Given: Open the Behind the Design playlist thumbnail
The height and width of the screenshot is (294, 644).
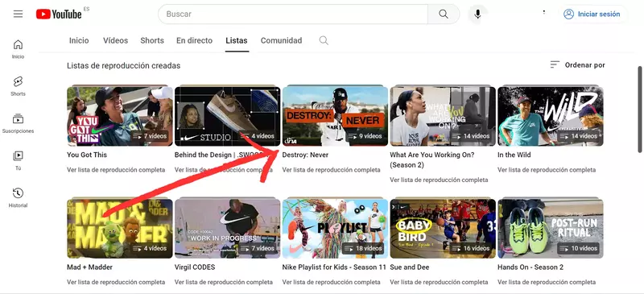Looking at the screenshot, I should click(x=228, y=115).
